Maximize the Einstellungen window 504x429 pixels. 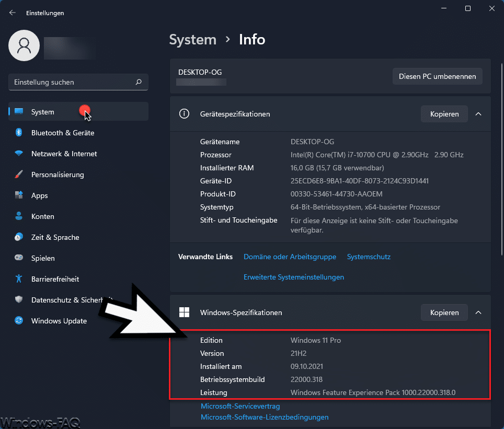click(x=468, y=8)
